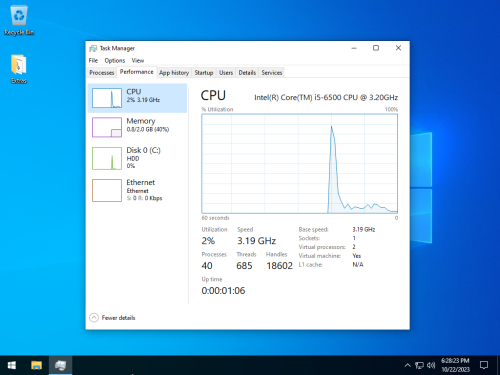Open the Users tab
This screenshot has height=375, width=500.
pyautogui.click(x=226, y=73)
